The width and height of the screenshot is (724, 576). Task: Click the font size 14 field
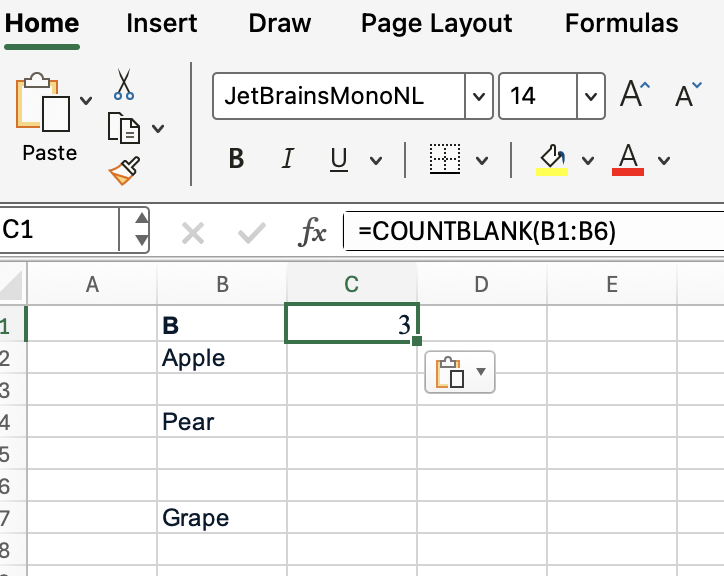538,96
